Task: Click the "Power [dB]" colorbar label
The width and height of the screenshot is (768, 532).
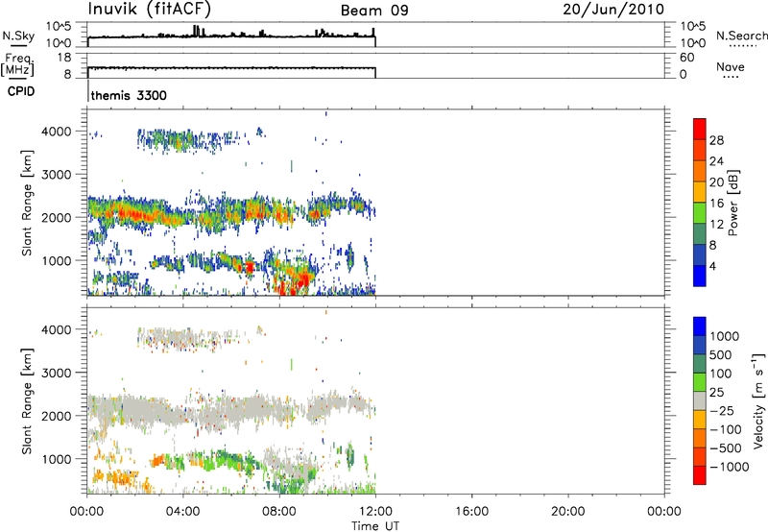Action: [x=733, y=203]
